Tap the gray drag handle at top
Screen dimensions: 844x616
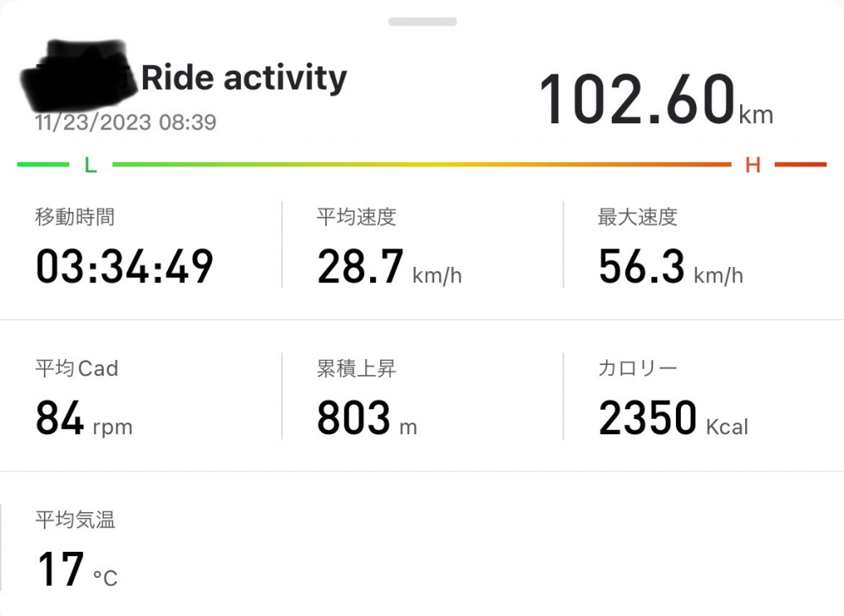(422, 21)
